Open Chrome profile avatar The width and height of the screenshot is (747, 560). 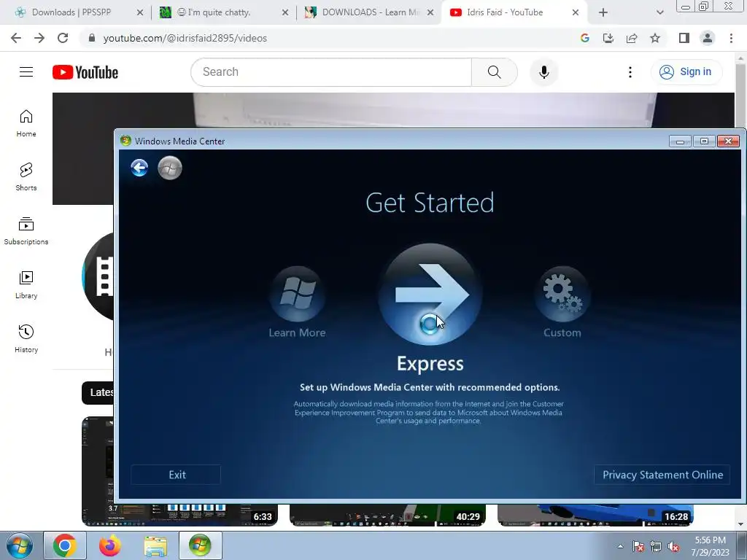click(708, 38)
